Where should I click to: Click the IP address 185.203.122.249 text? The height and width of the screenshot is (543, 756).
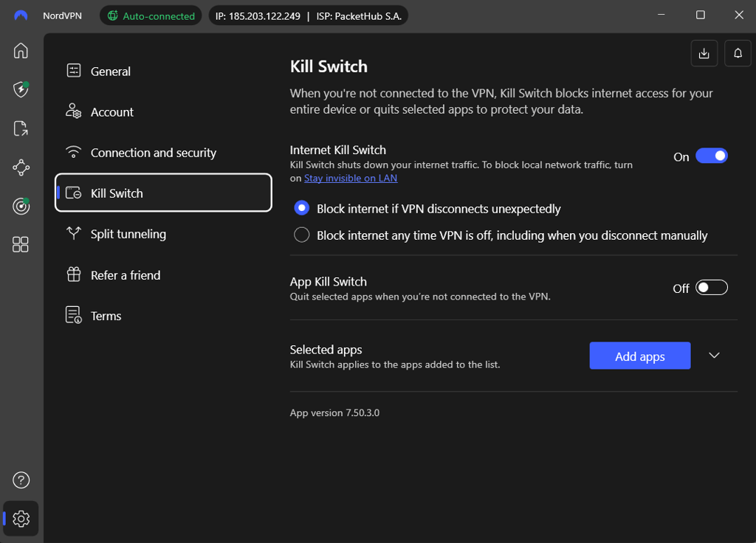point(258,16)
